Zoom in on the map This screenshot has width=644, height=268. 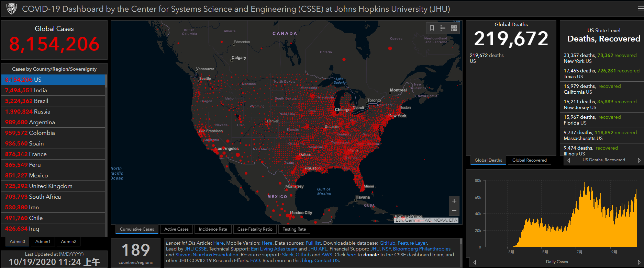tap(454, 201)
